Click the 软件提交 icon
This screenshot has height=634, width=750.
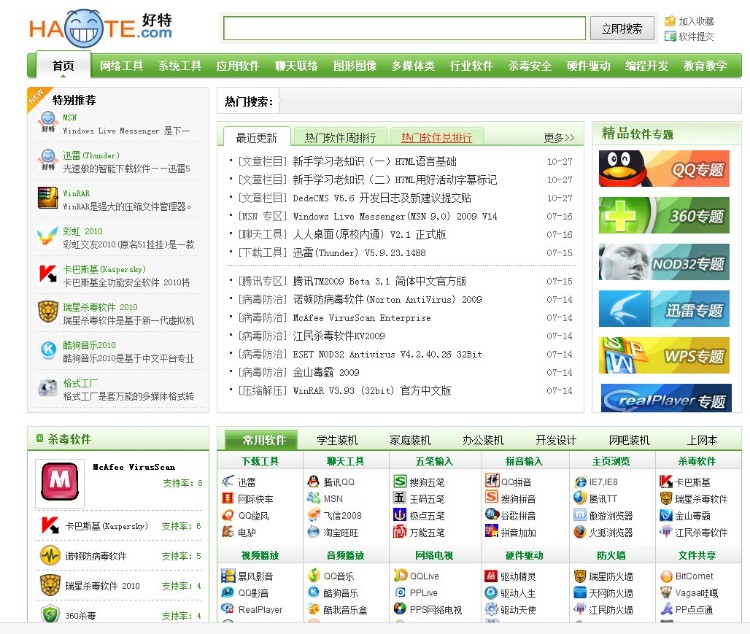(x=670, y=36)
